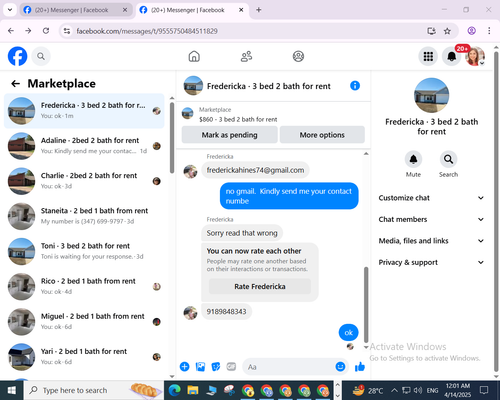
Task: Open a new browser tab
Action: 259,10
